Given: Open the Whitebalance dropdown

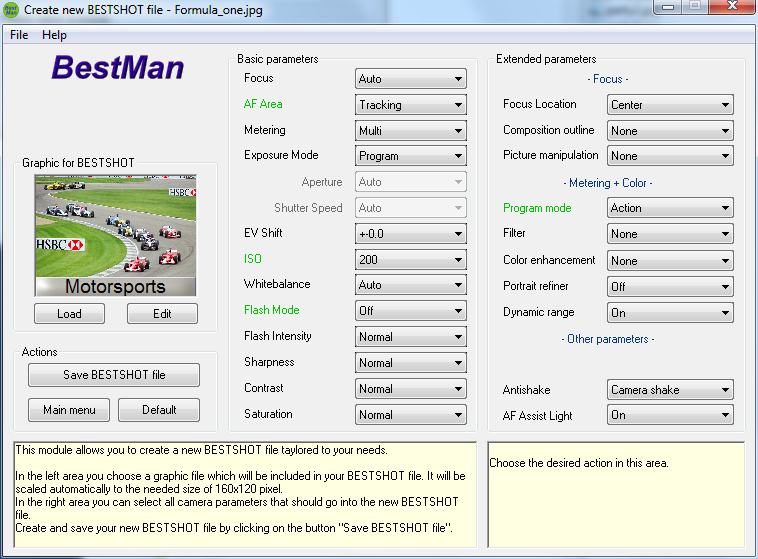Looking at the screenshot, I should click(410, 285).
